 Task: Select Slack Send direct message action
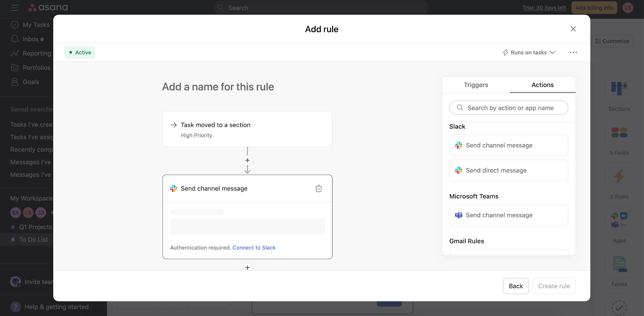pyautogui.click(x=509, y=170)
